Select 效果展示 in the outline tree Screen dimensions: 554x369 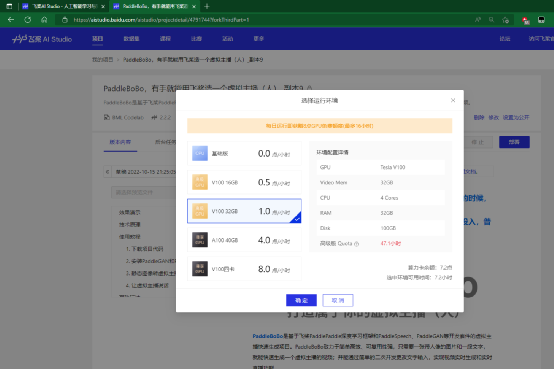point(129,213)
